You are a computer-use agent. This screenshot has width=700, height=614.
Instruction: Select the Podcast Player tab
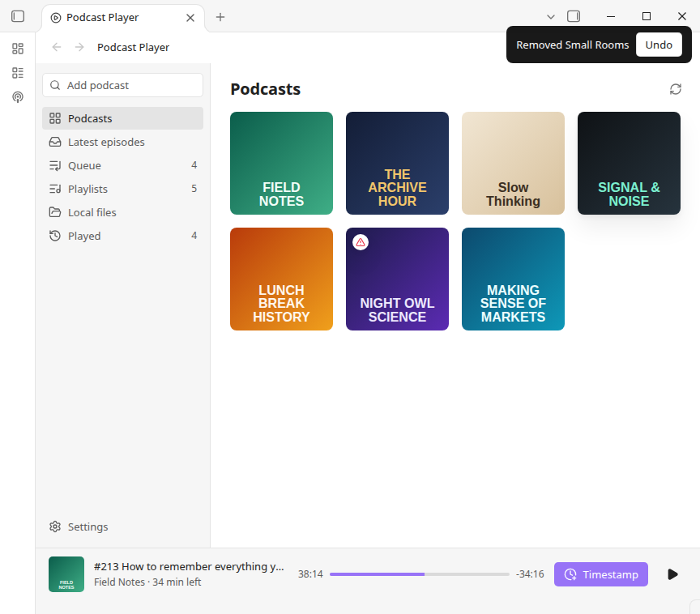click(123, 17)
